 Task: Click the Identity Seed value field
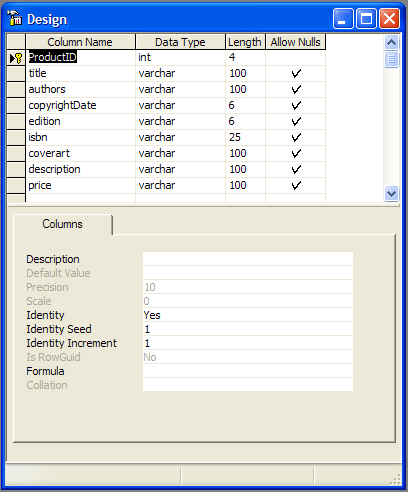point(248,329)
